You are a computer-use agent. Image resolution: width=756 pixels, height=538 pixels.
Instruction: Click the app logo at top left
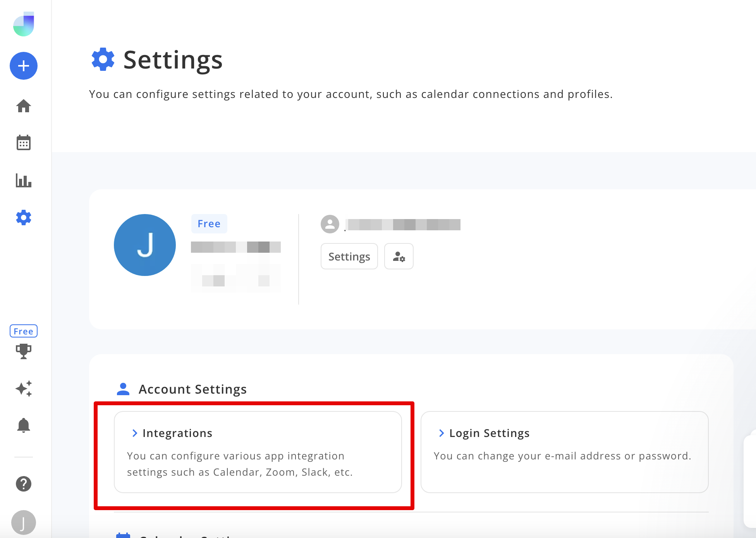tap(24, 24)
